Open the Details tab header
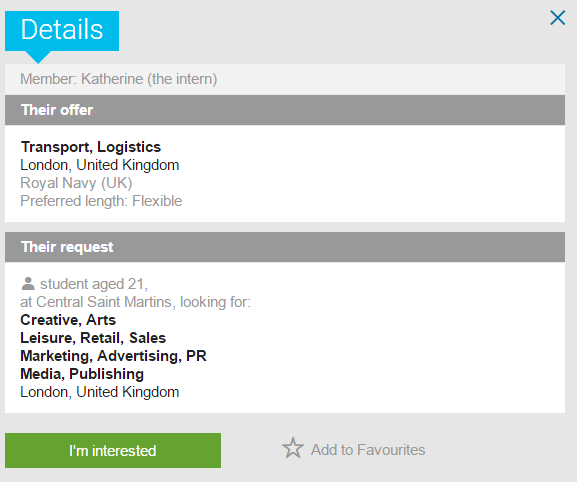The height and width of the screenshot is (482, 577). pos(62,30)
